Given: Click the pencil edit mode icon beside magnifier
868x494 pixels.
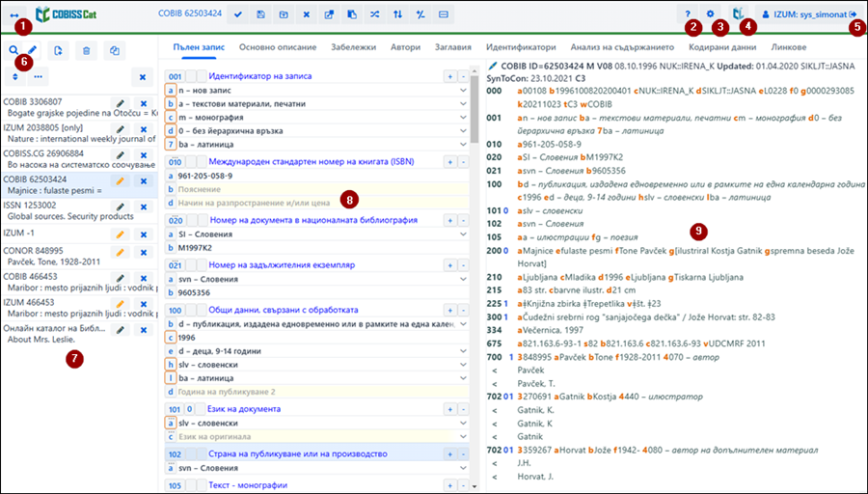Looking at the screenshot, I should pyautogui.click(x=33, y=50).
